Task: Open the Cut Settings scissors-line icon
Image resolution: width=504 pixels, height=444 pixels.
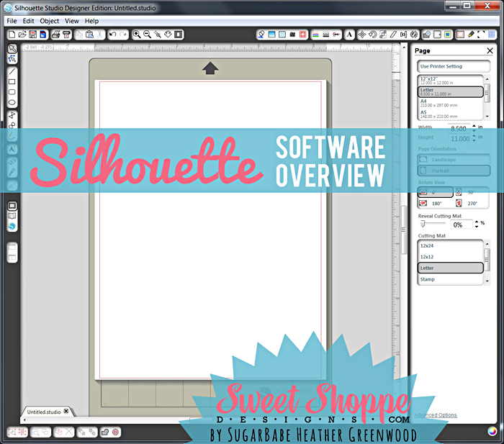Action: (x=336, y=35)
